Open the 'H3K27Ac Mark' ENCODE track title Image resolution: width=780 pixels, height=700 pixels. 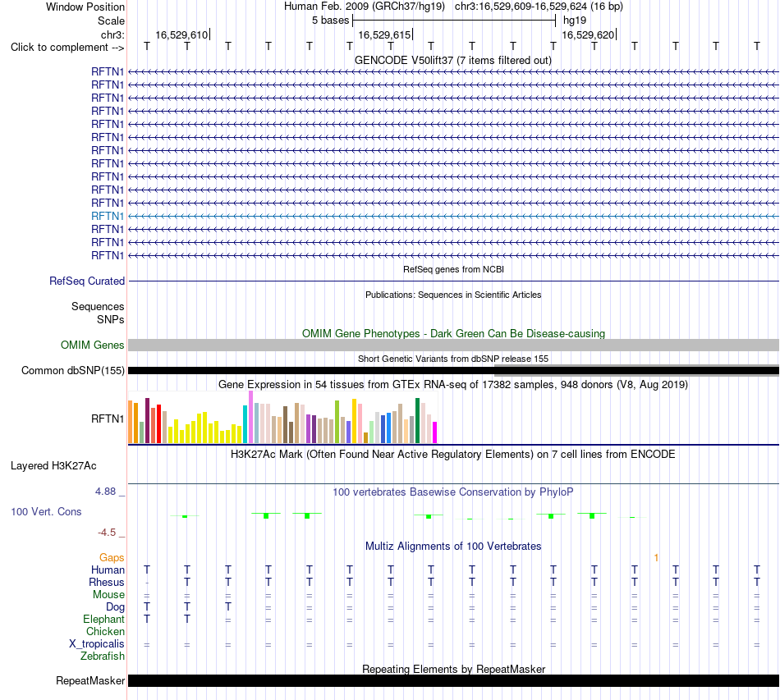coord(453,455)
